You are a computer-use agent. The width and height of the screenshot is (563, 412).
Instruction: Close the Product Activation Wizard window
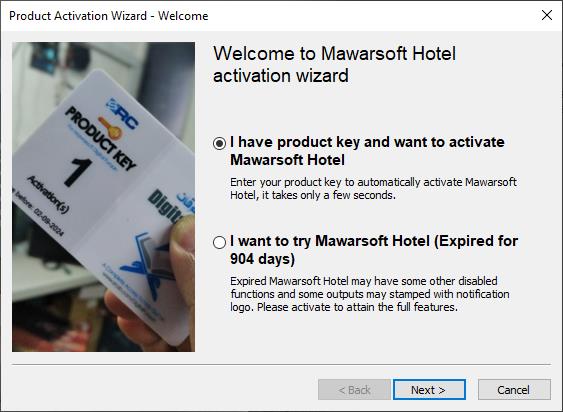(x=547, y=15)
